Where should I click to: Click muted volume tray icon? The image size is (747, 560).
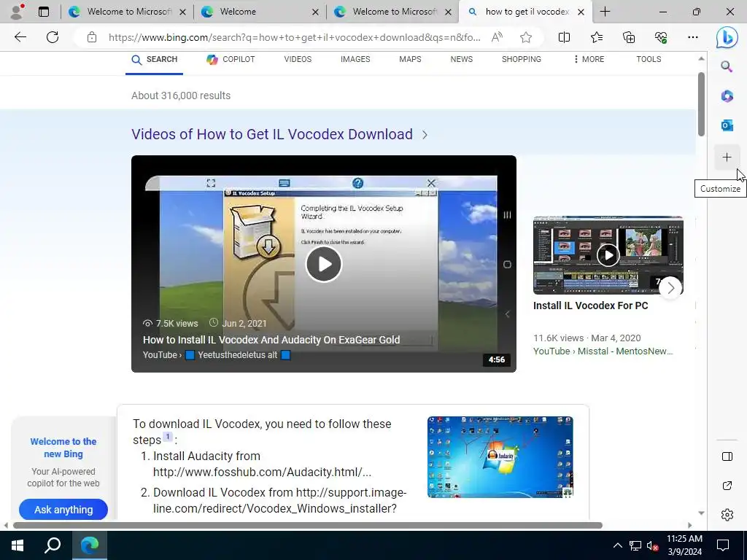pyautogui.click(x=653, y=545)
